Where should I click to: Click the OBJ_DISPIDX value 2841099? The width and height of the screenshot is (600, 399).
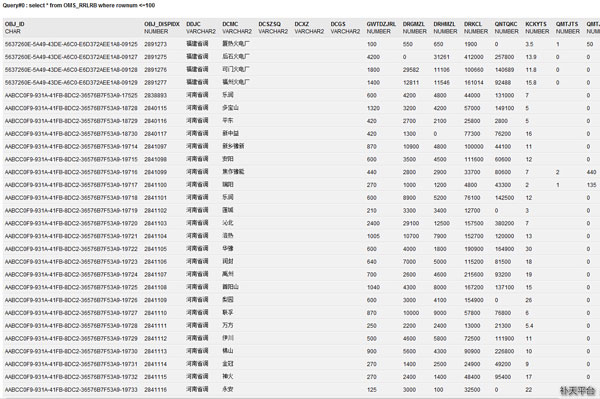(155, 172)
